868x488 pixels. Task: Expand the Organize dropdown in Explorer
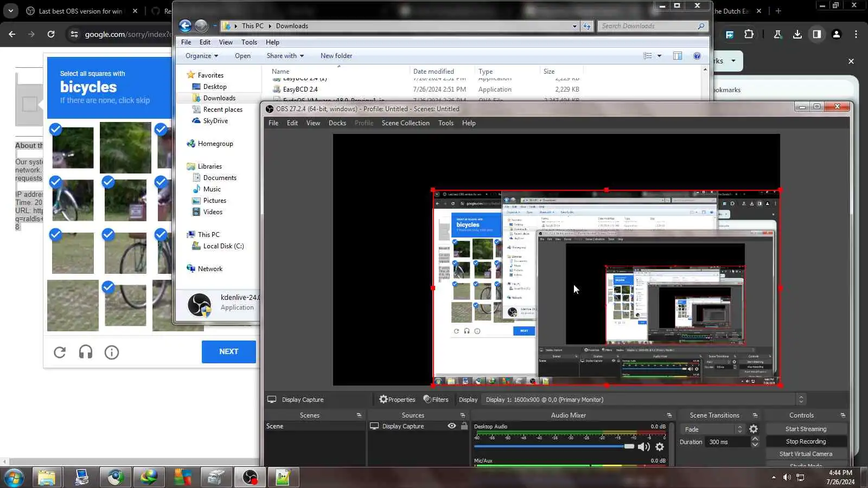pos(201,56)
